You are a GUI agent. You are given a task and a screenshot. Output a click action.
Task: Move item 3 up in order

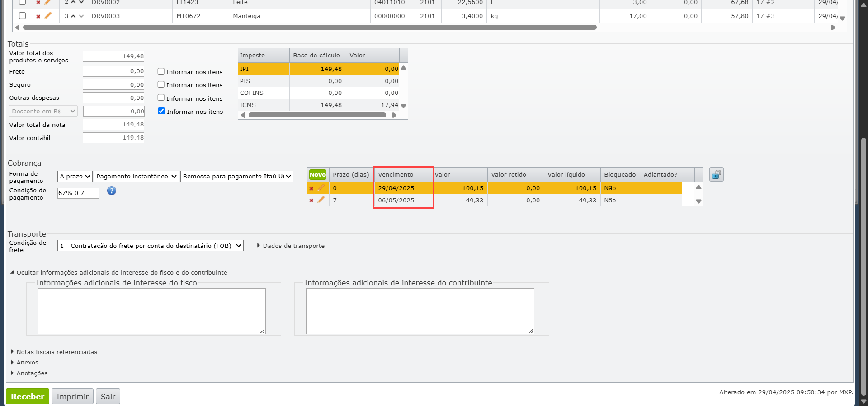(73, 16)
